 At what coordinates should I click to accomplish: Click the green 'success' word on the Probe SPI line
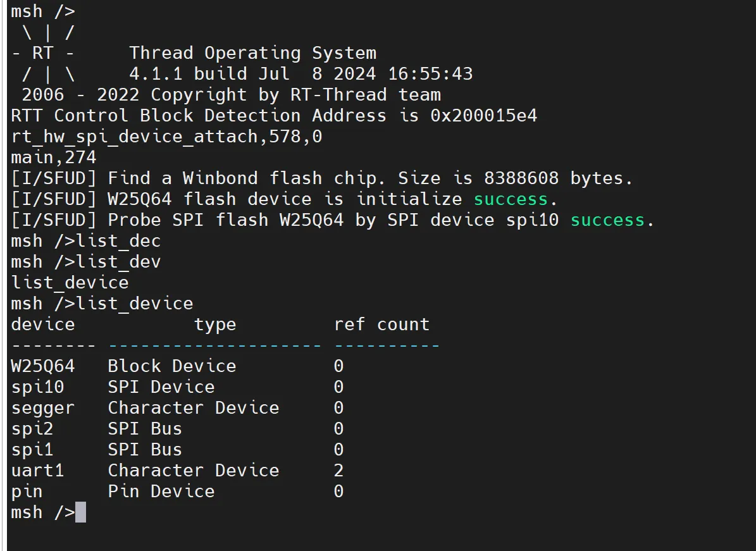607,220
